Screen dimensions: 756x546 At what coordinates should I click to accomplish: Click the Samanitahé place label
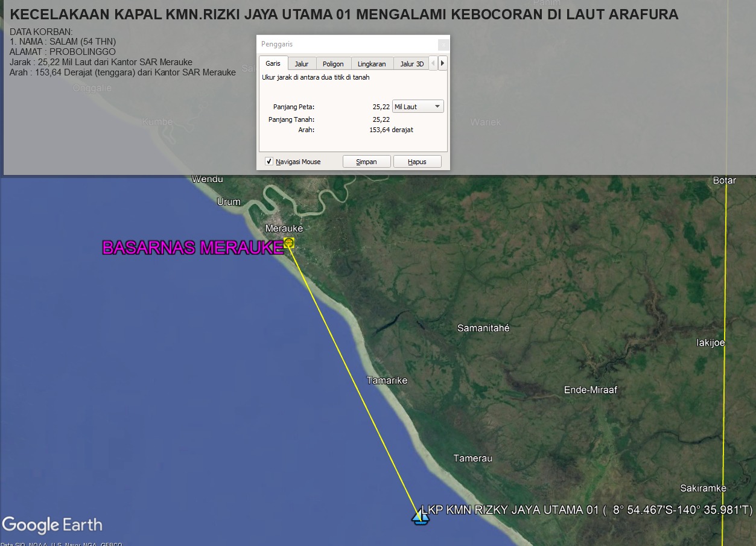[483, 328]
